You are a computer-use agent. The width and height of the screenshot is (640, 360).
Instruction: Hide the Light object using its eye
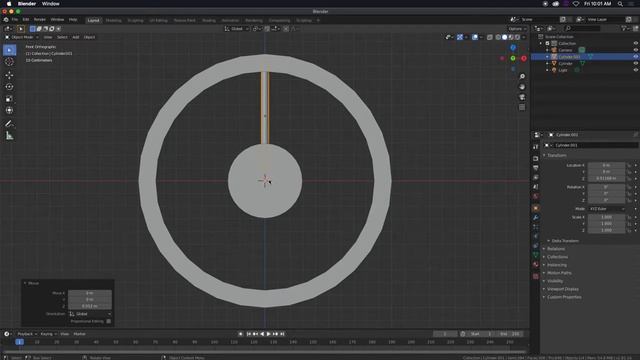click(x=636, y=70)
